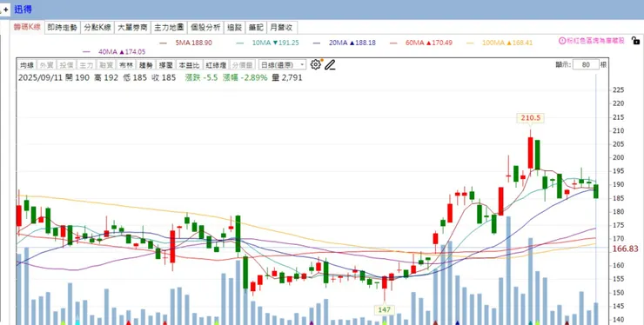Click the 量 2,791 volume value
Screen dimensions: 644x325
click(286, 77)
